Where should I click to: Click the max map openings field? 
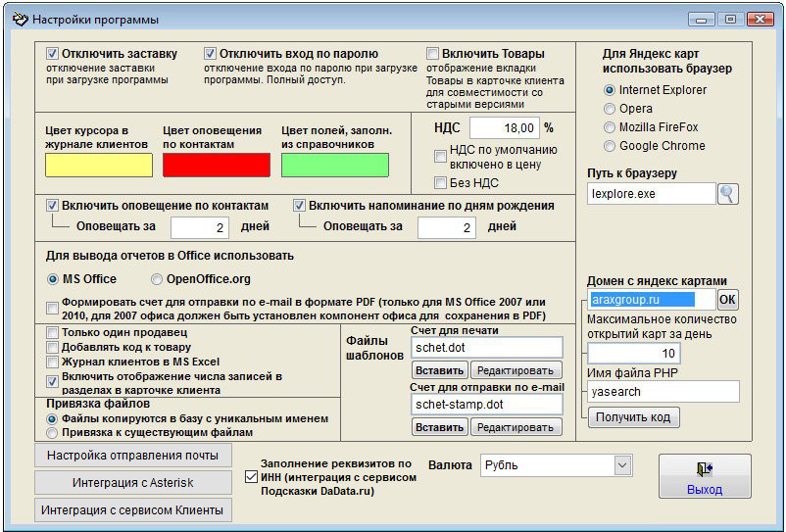tap(634, 354)
